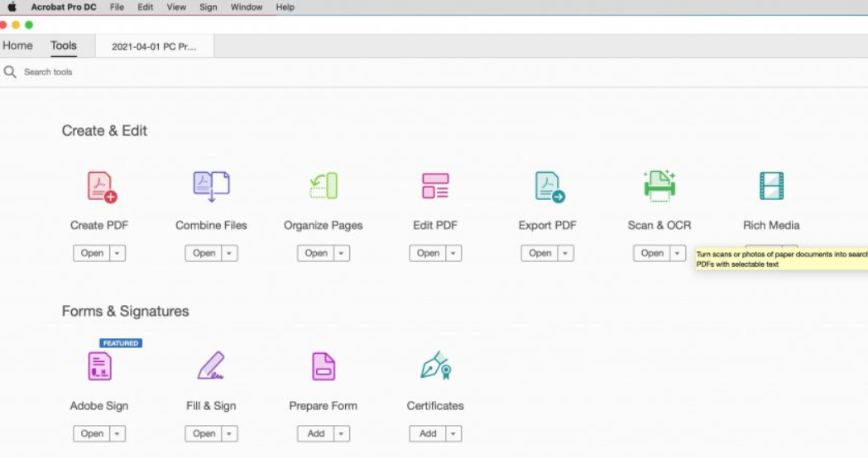Expand dropdown arrow next to Create PDF Open
This screenshot has height=458, width=868.
tap(117, 254)
